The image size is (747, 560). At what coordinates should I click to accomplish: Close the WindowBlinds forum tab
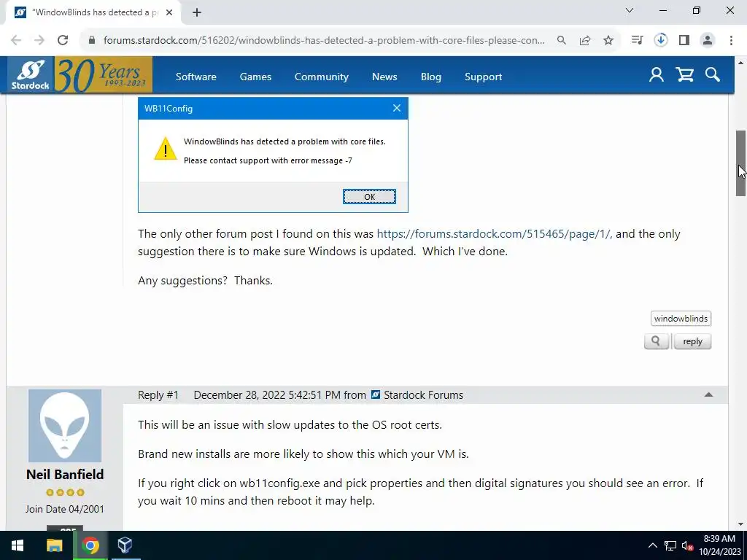pos(169,13)
